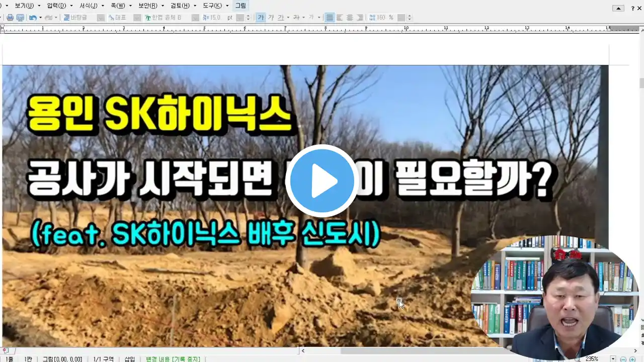This screenshot has height=362, width=644.
Task: Open the 도구(K) menu
Action: pos(212,6)
